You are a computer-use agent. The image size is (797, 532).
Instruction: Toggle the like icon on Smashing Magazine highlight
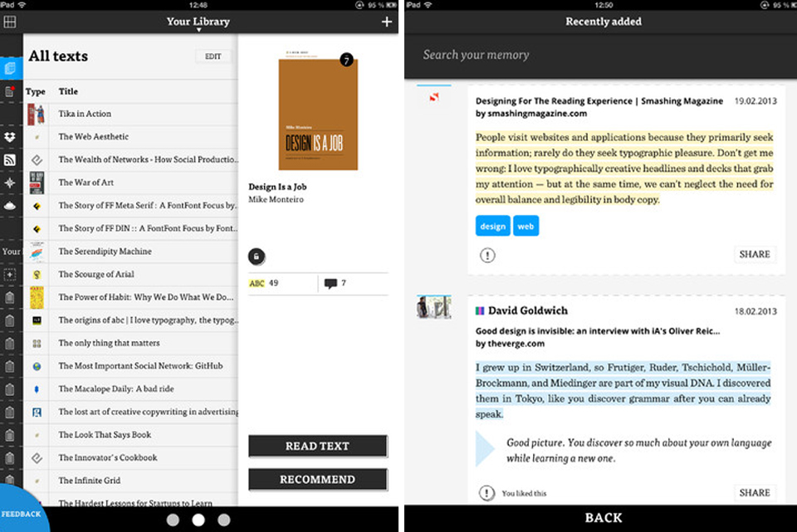tap(487, 255)
